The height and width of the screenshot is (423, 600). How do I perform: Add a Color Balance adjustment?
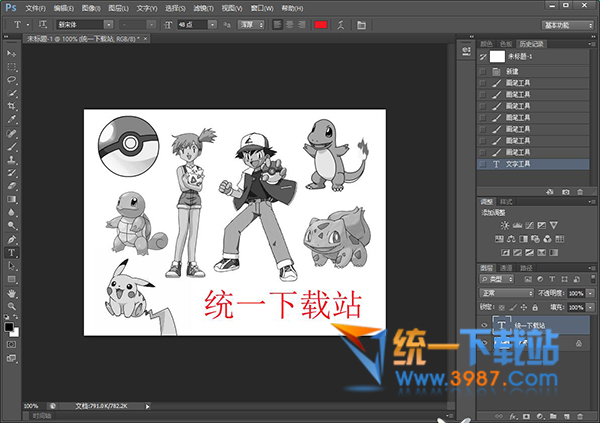(x=511, y=239)
